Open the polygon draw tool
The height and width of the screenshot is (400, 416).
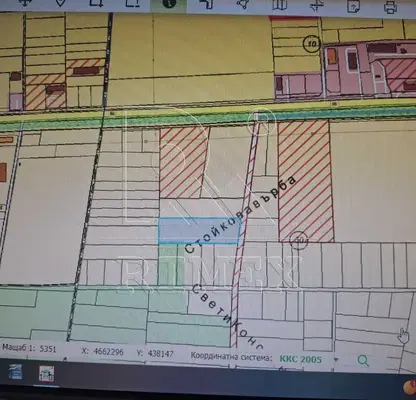coord(243,4)
